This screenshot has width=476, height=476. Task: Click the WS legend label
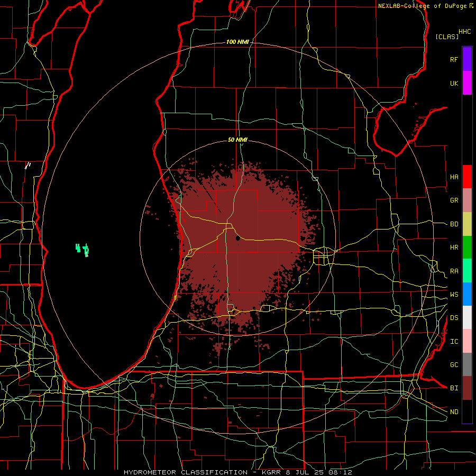click(x=454, y=295)
